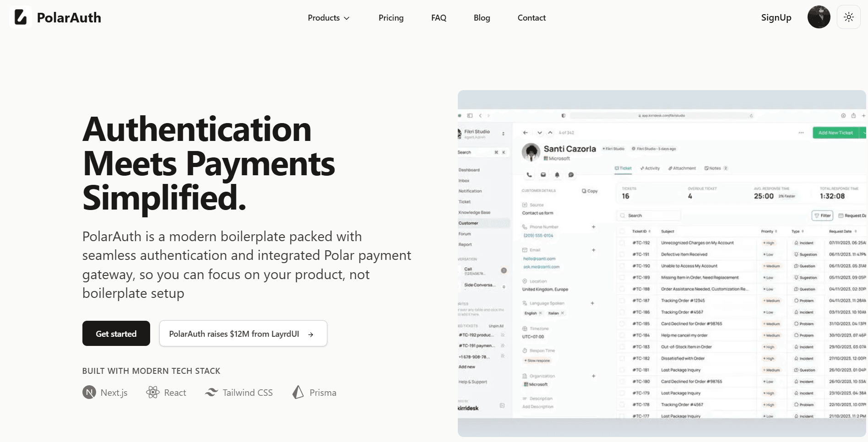Select the Prisma icon near the bottom
Viewport: 868px width, 442px height.
pyautogui.click(x=298, y=392)
